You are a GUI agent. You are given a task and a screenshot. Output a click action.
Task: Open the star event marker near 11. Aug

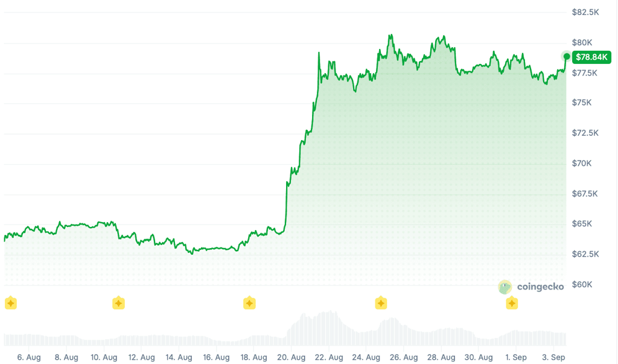[118, 303]
